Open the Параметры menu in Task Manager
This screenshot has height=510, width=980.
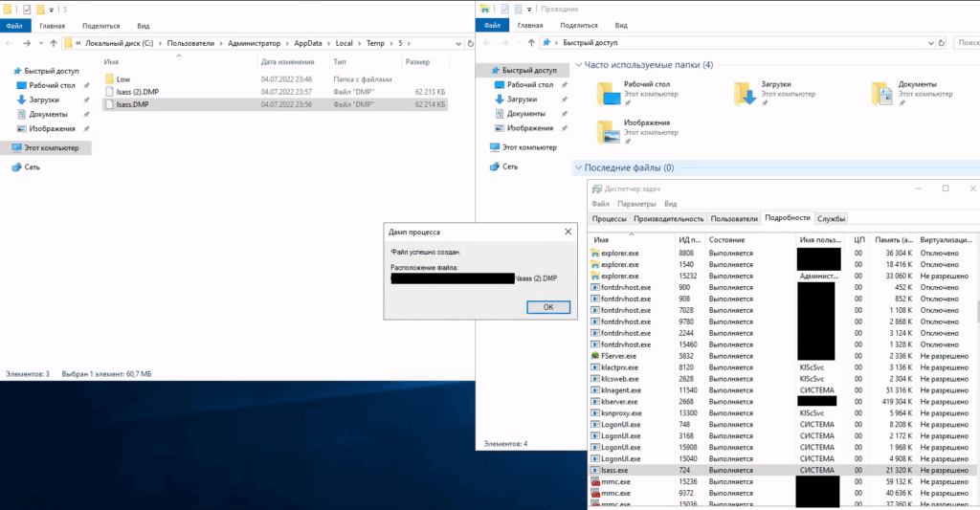(636, 204)
